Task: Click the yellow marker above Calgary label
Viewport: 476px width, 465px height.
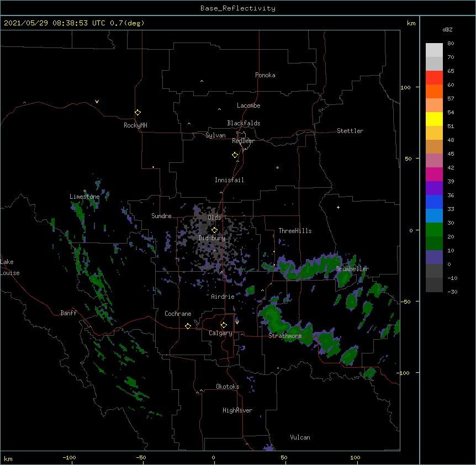Action: tap(224, 325)
